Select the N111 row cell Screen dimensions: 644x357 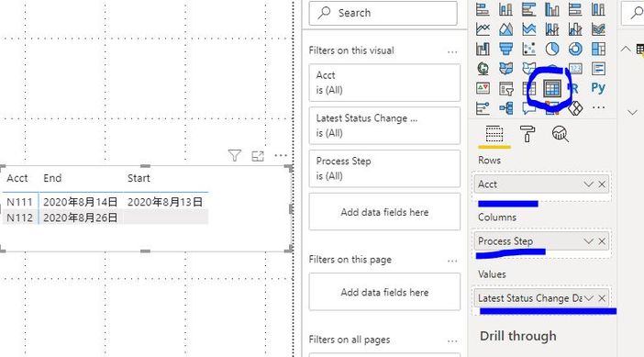pos(19,202)
